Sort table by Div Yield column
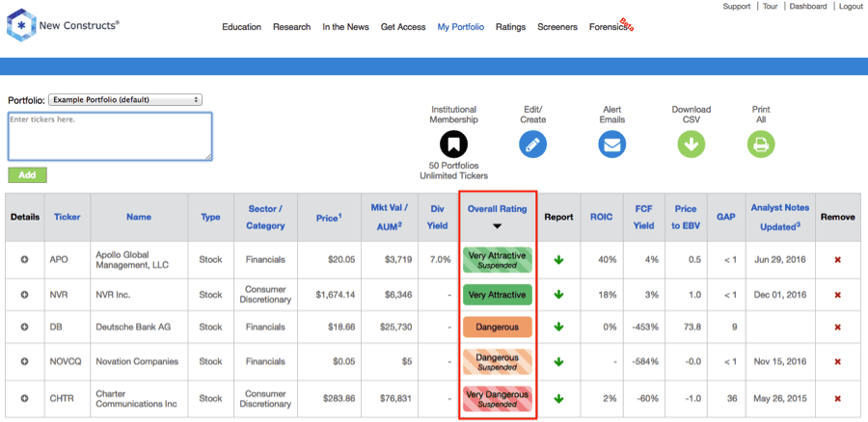Viewport: 868px width, 422px height. (438, 218)
